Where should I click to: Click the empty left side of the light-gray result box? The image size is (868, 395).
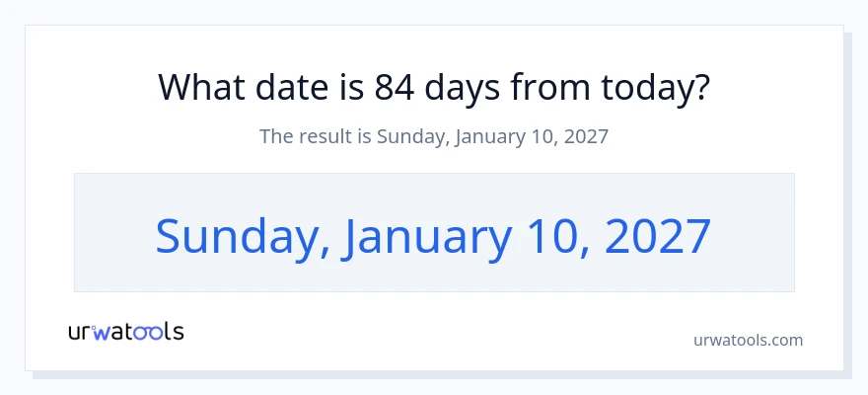113,233
